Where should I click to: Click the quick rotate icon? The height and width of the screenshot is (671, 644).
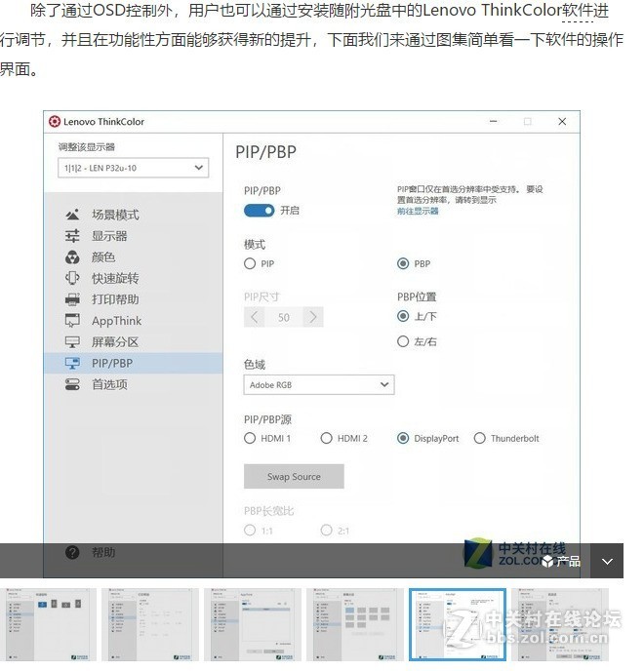(72, 278)
